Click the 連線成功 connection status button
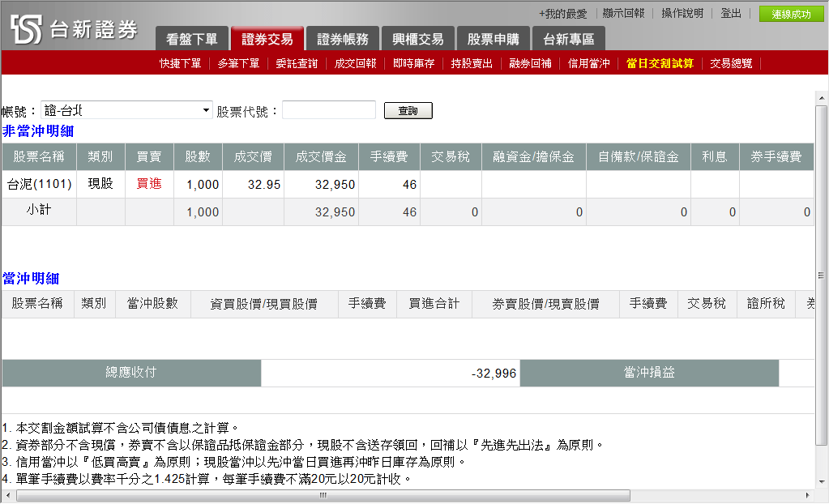 (x=791, y=14)
